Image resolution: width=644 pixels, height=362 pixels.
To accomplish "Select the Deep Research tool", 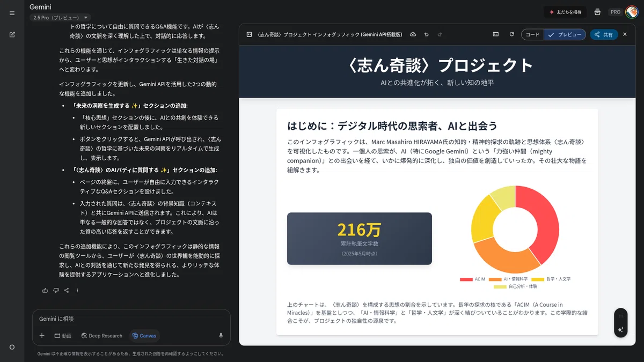I will [102, 336].
